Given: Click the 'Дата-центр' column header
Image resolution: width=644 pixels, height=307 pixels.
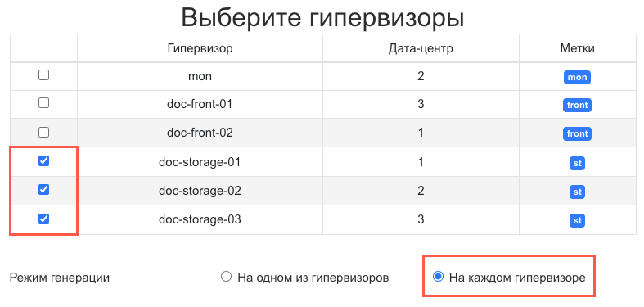Looking at the screenshot, I should [421, 48].
